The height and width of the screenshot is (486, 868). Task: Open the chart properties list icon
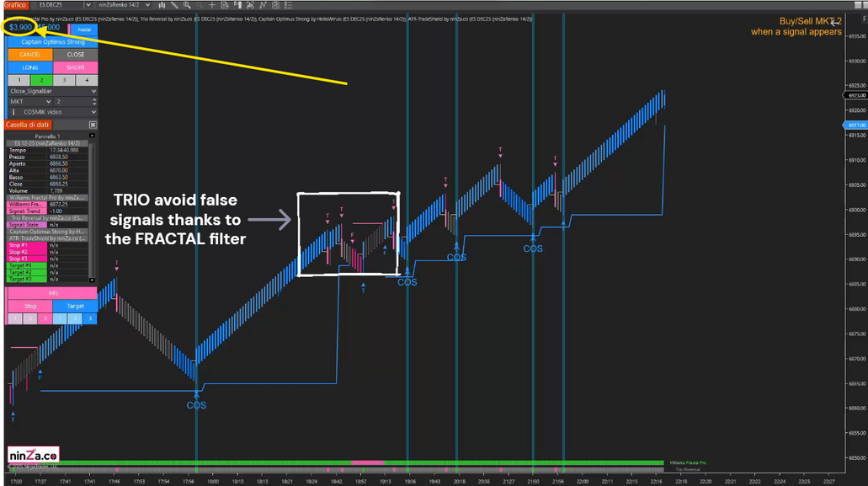288,5
